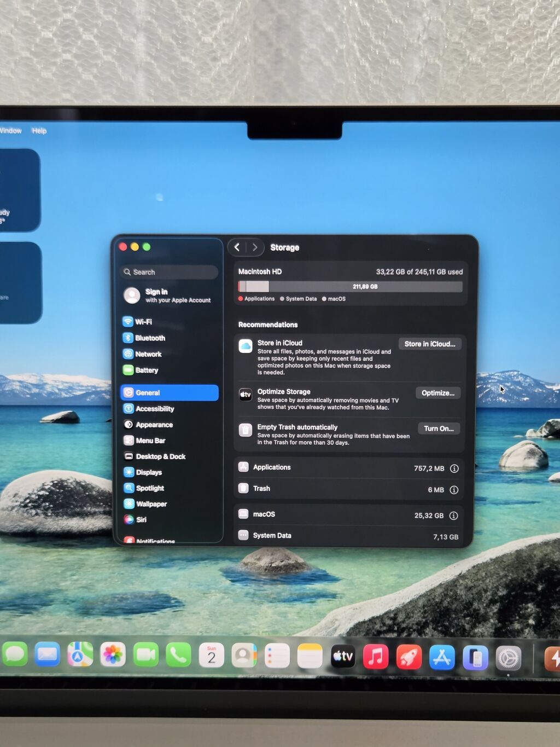Open Displays settings in the sidebar

click(170, 472)
